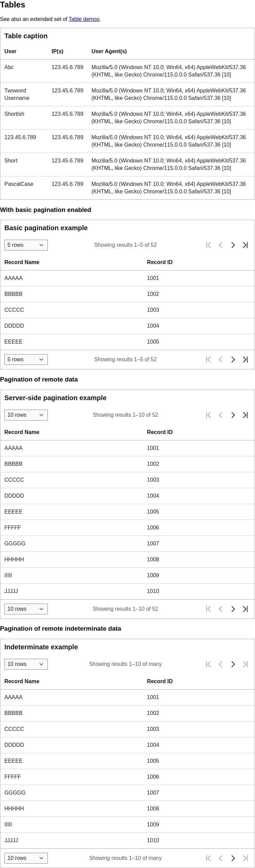
Task: Click next page icon below Basic pagination table
Action: 233,360
